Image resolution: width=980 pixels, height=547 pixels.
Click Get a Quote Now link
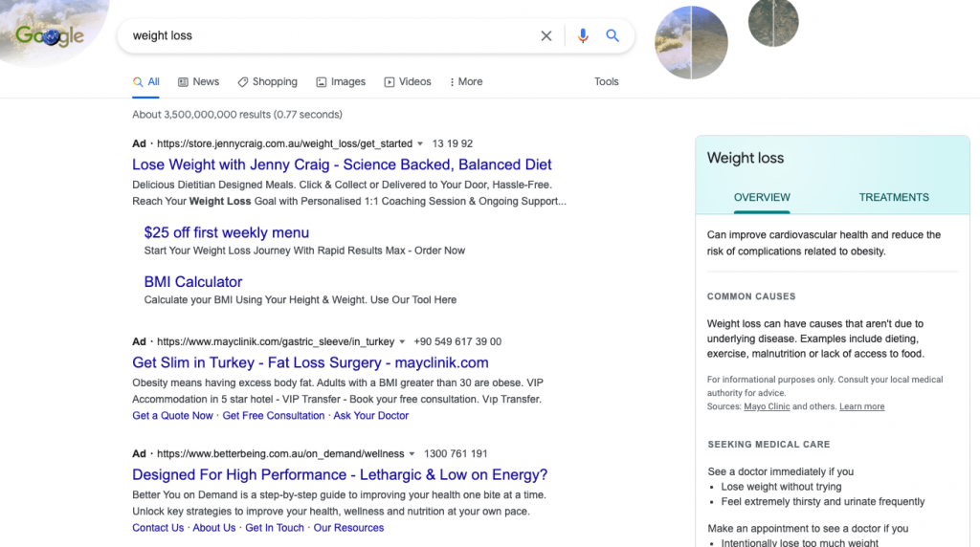[172, 415]
